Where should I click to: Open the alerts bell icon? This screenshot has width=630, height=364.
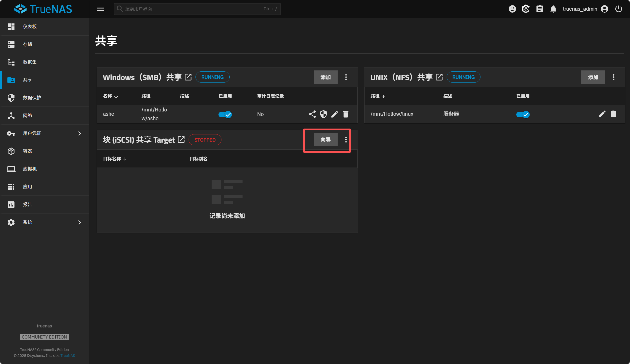click(x=553, y=9)
